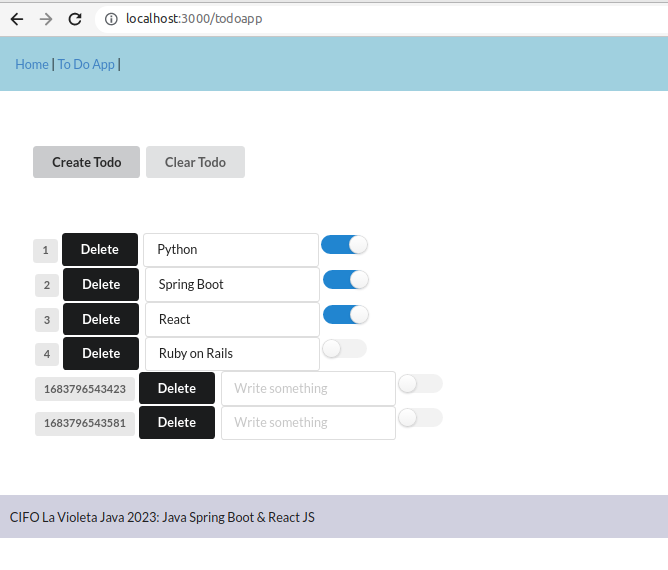Reload the page with the refresh icon

point(75,19)
